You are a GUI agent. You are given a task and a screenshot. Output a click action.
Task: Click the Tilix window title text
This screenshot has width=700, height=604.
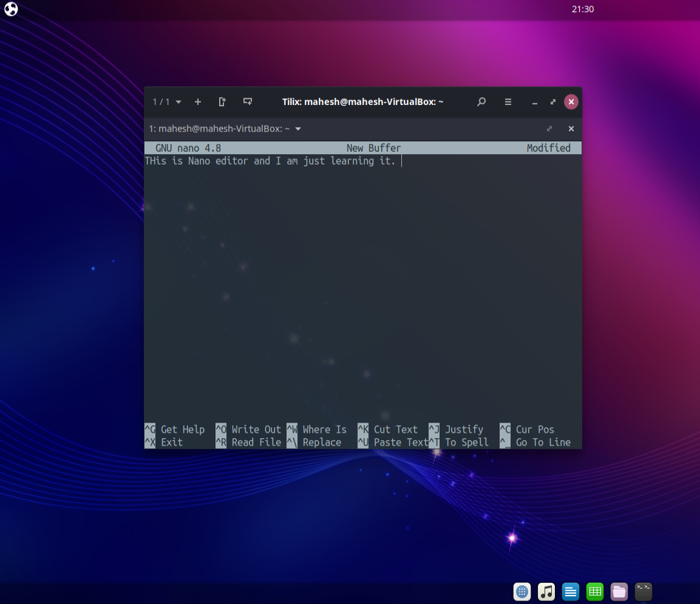click(x=362, y=102)
